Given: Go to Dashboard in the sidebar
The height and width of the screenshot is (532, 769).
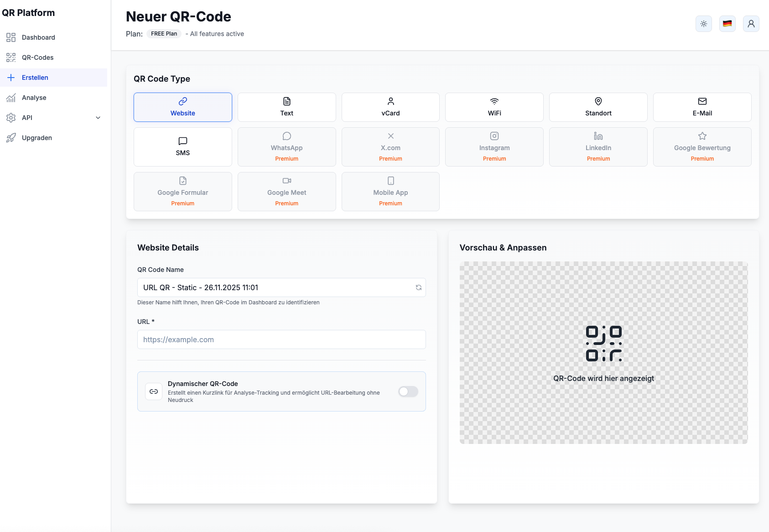Looking at the screenshot, I should [54, 37].
